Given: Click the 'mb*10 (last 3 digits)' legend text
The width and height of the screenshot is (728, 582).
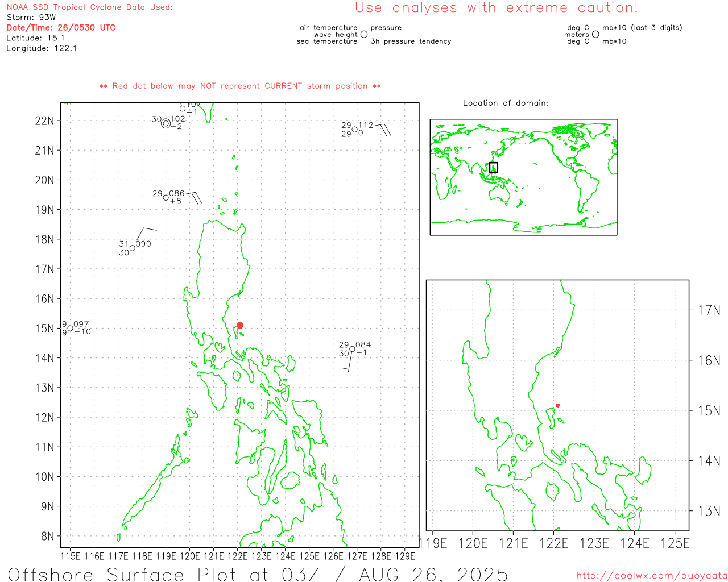Looking at the screenshot, I should click(642, 27).
